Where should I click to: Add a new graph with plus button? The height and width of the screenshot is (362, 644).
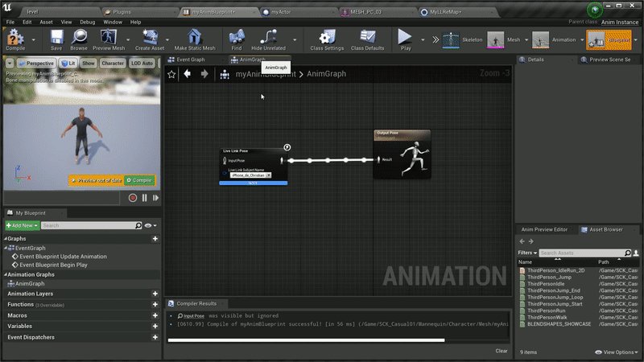click(x=155, y=238)
